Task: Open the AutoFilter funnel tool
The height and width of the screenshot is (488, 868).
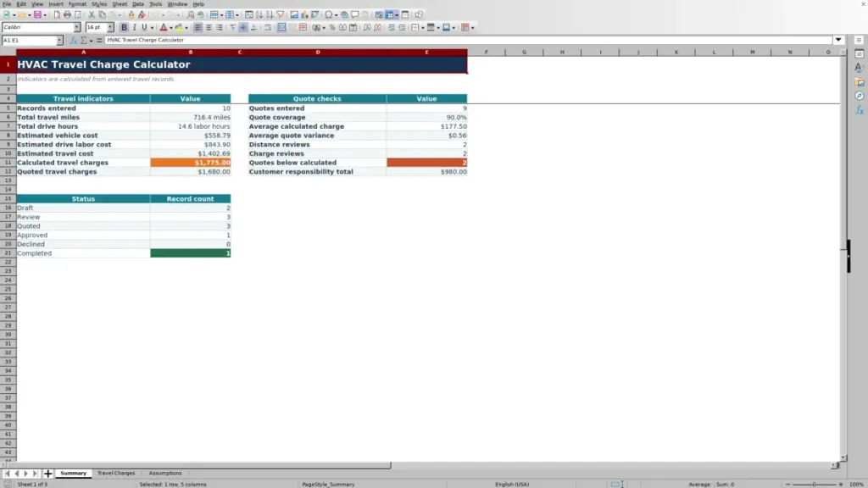Action: (280, 14)
